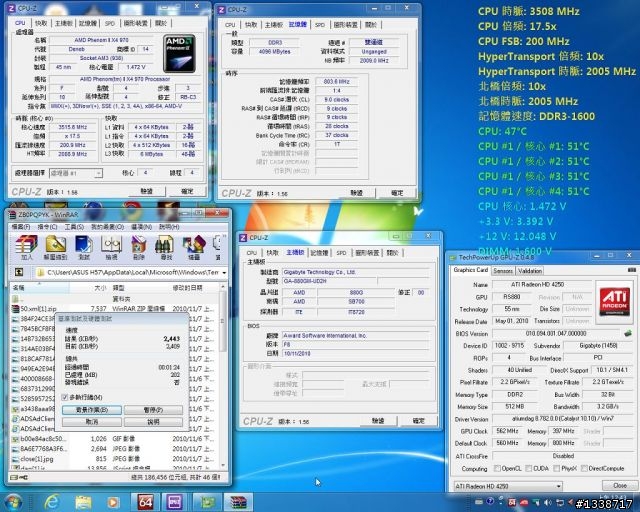Open the 檔案(F) menu in WinRAR
The height and width of the screenshot is (512, 640).
click(20, 227)
